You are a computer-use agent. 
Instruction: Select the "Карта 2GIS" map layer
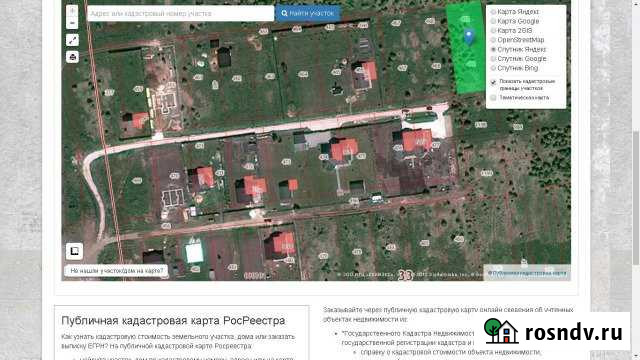point(493,31)
